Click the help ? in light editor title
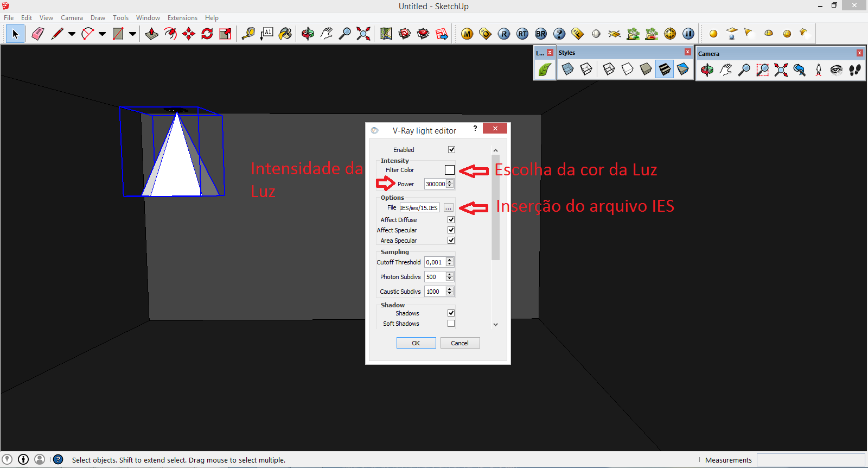Screen dimensions: 868x468 point(475,128)
